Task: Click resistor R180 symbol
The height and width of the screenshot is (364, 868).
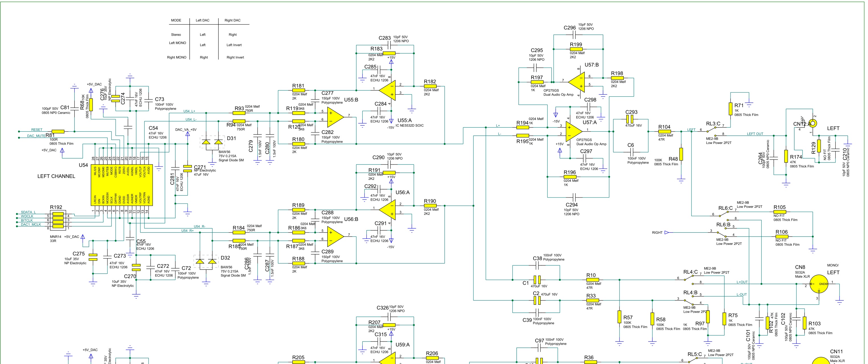Action: click(299, 144)
